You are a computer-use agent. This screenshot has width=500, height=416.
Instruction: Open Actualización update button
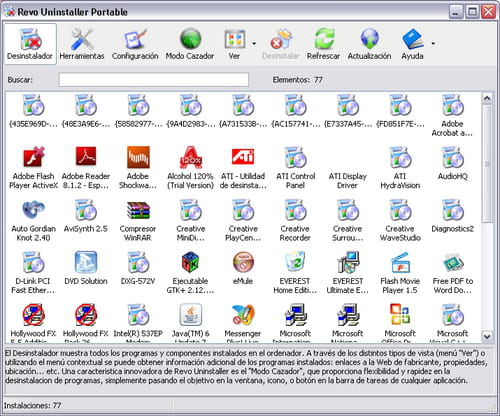pyautogui.click(x=369, y=44)
